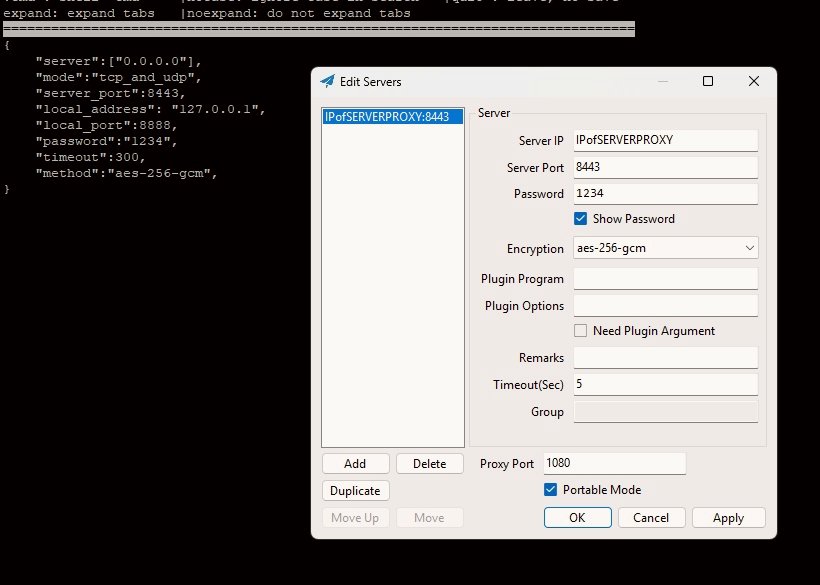Screen dimensions: 820x585
Task: Enable Need Plugin Argument option
Action: tap(580, 331)
